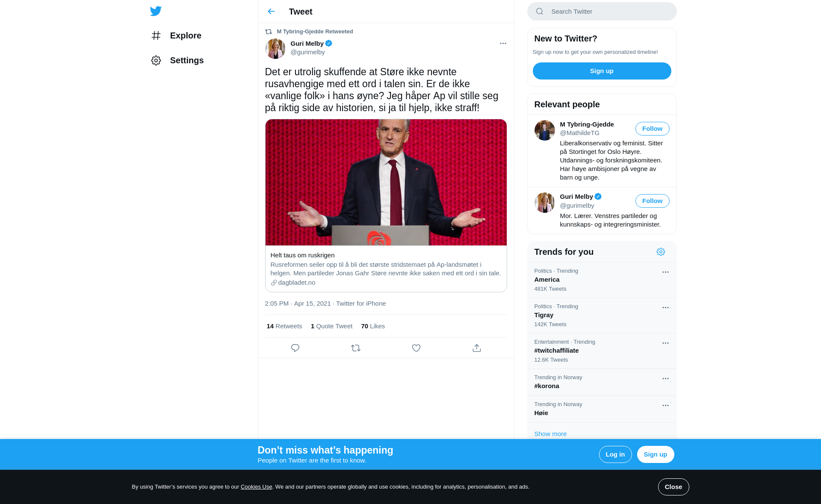Click the reply speech bubble icon
Screen dimensions: 821x504
pos(295,348)
